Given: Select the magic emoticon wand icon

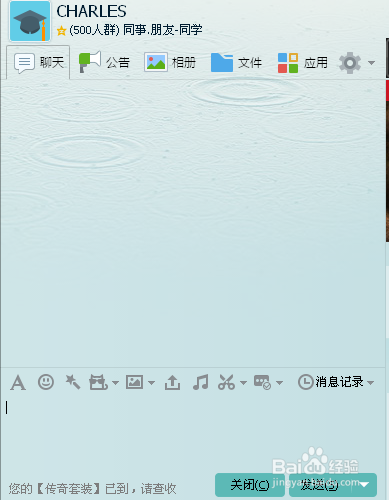Looking at the screenshot, I should click(x=73, y=382).
